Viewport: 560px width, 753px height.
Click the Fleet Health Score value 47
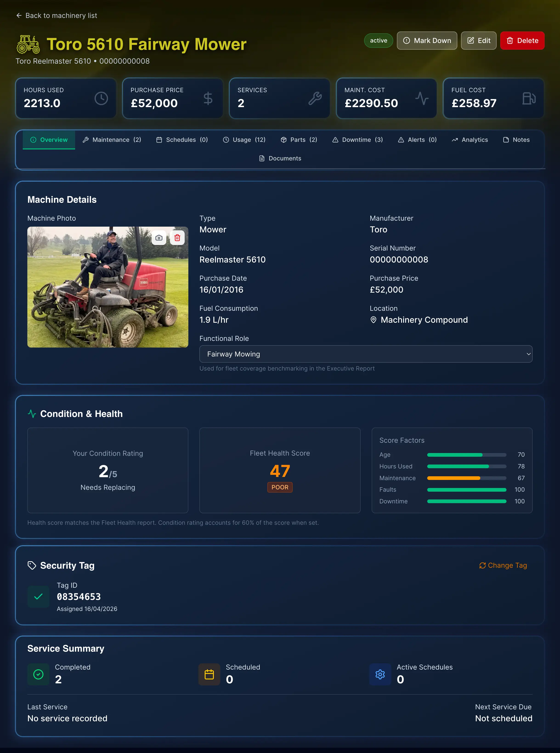pos(280,471)
